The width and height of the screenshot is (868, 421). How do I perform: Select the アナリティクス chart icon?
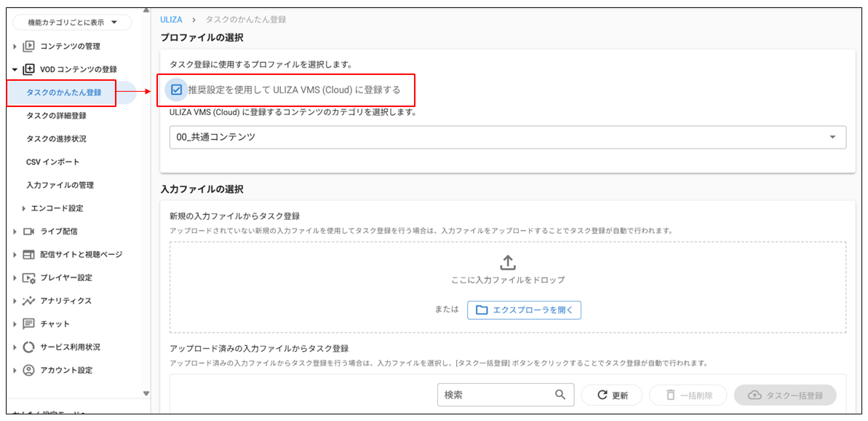[x=28, y=301]
